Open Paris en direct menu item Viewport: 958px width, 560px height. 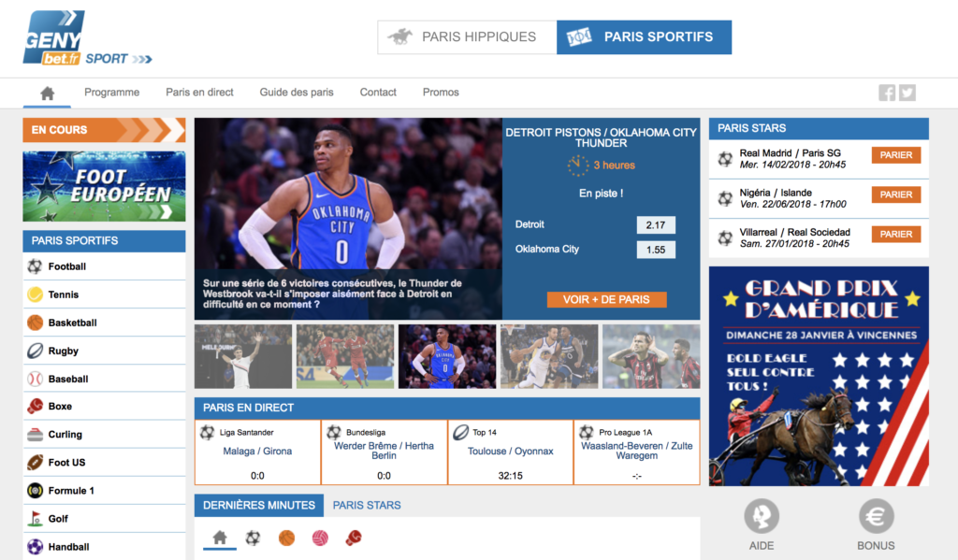point(200,93)
